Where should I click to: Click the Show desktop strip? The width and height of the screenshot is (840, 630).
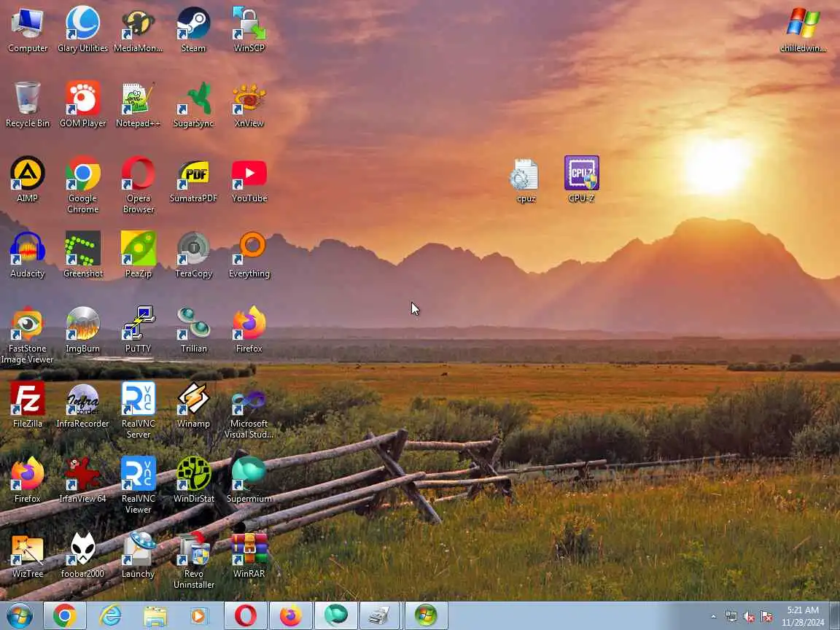tap(835, 615)
